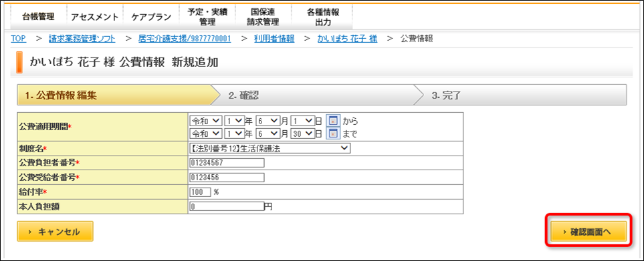Open calendar picker for start date
Image resolution: width=644 pixels, height=261 pixels.
point(333,121)
